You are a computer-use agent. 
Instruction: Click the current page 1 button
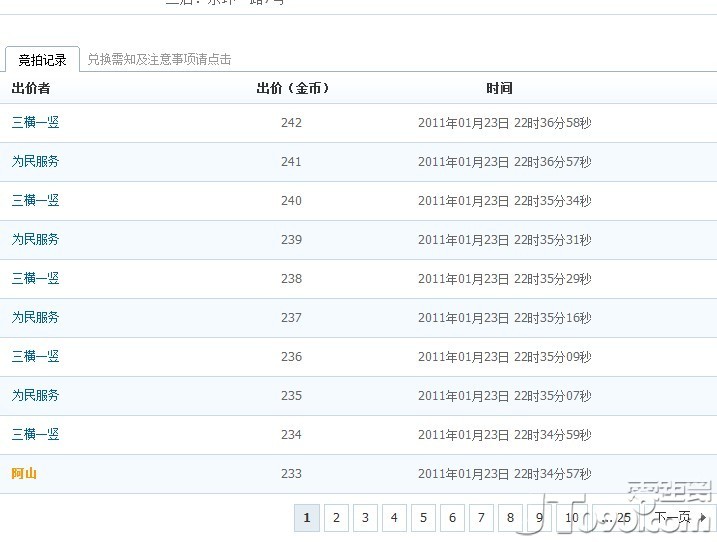[307, 518]
